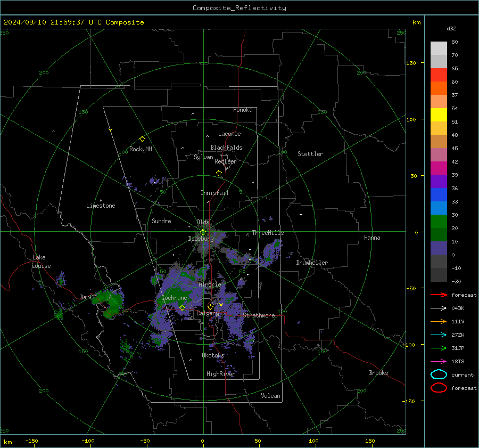Click the yellow diamond marker above Calgary

coord(210,307)
